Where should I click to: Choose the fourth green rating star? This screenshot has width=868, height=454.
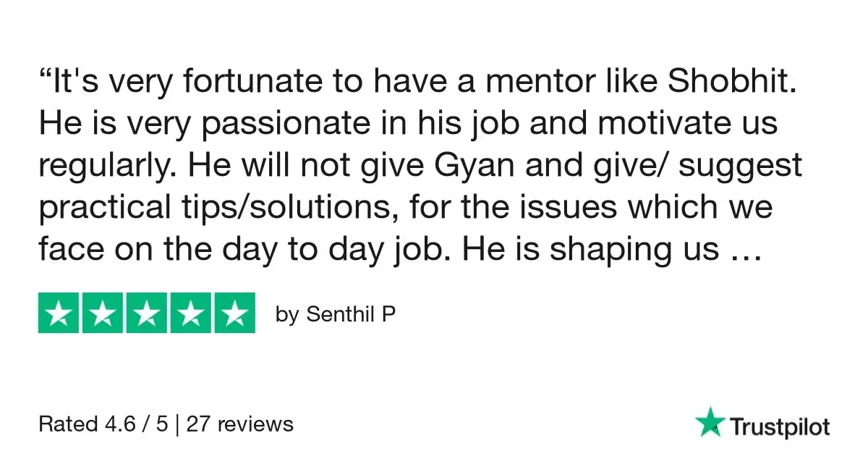191,313
